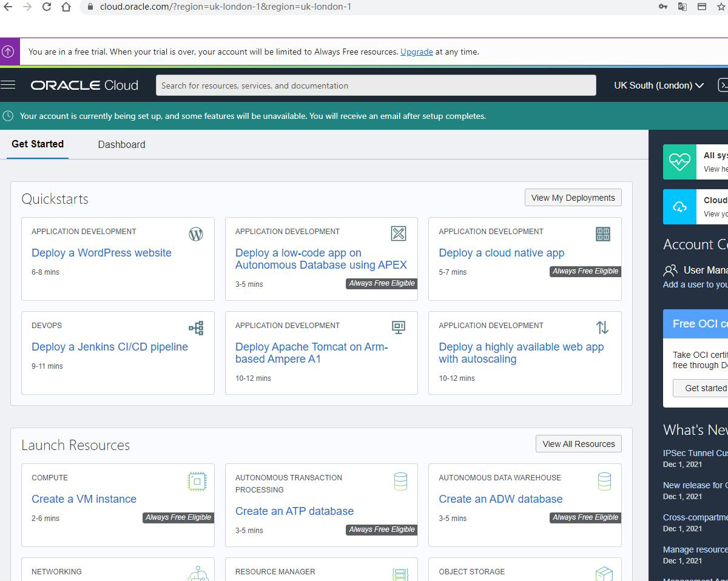Open the IPSec Tunnel news link
Viewport: 728px width, 581px height.
(695, 453)
